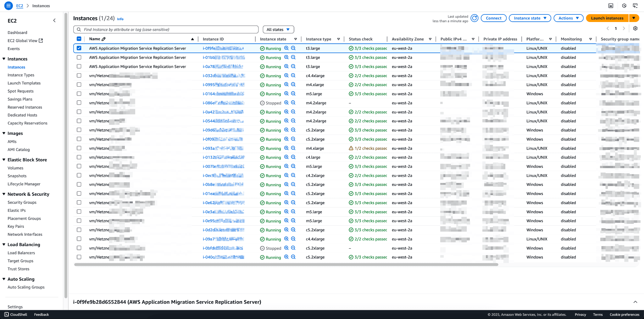Click the warning status icon on 1/2 checks row
The height and width of the screenshot is (319, 644).
tap(351, 148)
